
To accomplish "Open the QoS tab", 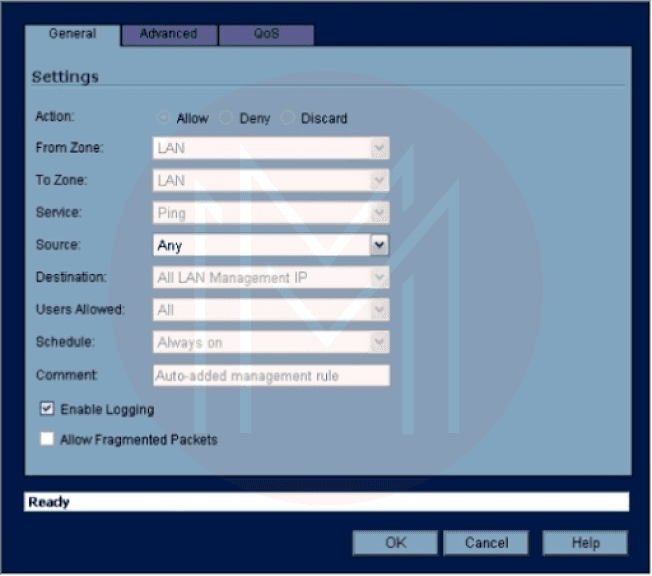I will (x=265, y=34).
